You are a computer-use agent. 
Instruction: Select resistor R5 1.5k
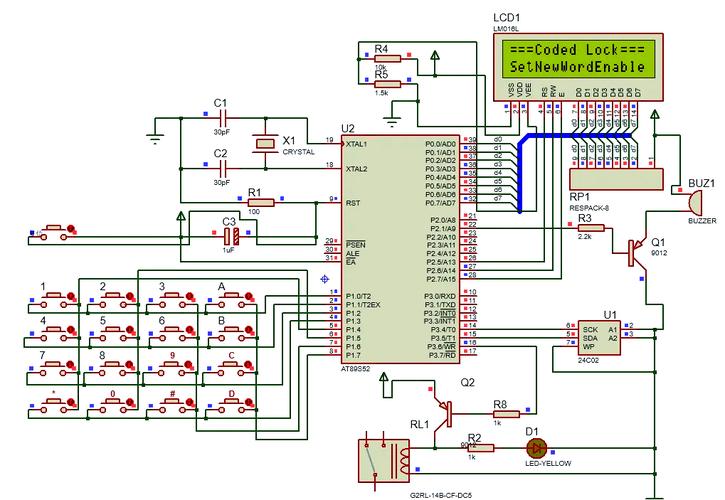point(387,84)
